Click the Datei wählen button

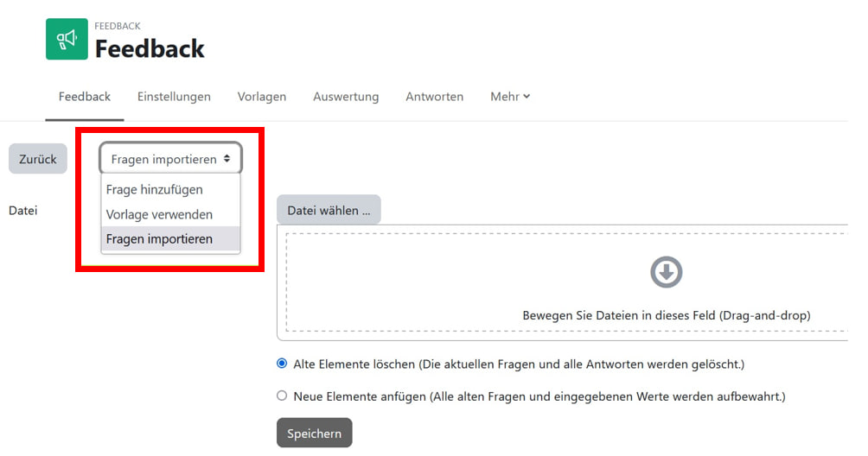pyautogui.click(x=329, y=210)
